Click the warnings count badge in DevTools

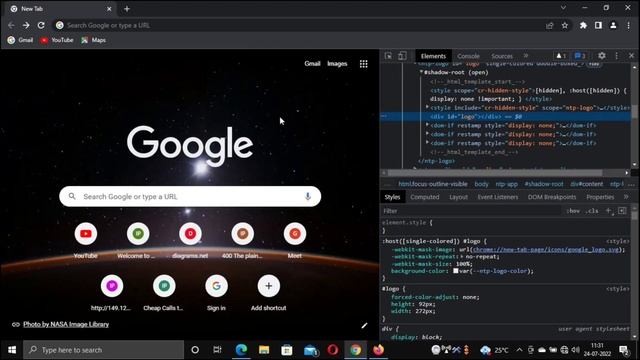pos(561,56)
